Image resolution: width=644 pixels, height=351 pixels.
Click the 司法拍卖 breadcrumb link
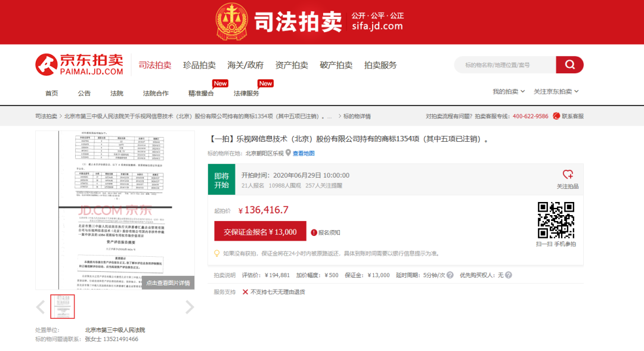tap(46, 116)
